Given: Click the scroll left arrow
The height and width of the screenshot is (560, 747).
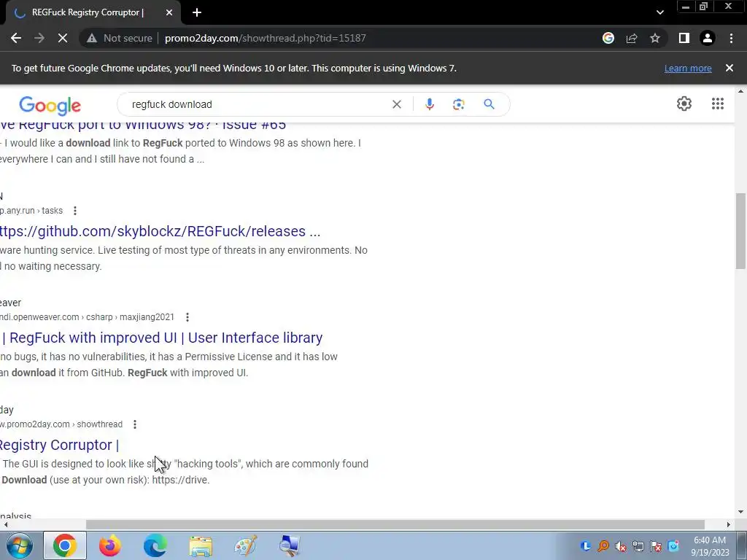Looking at the screenshot, I should tap(5, 525).
